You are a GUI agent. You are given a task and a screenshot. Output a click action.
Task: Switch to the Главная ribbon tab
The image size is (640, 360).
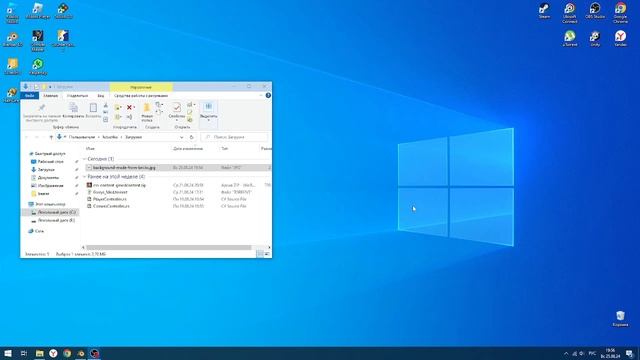coord(51,96)
